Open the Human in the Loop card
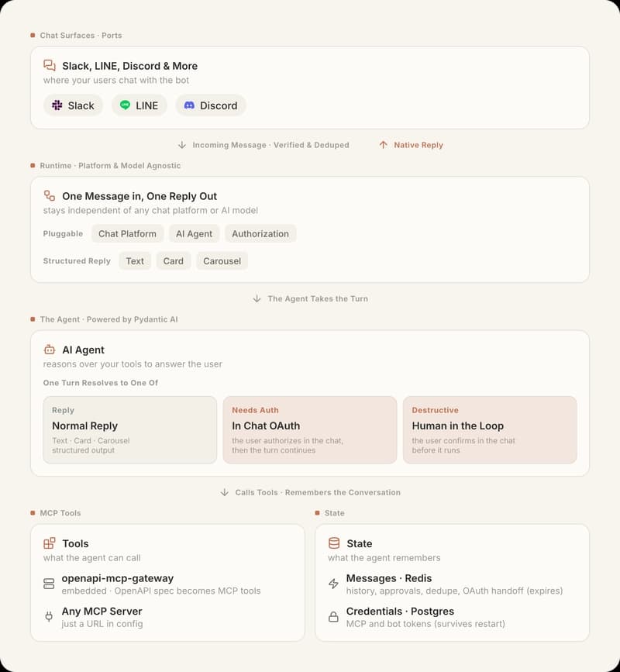 click(490, 430)
